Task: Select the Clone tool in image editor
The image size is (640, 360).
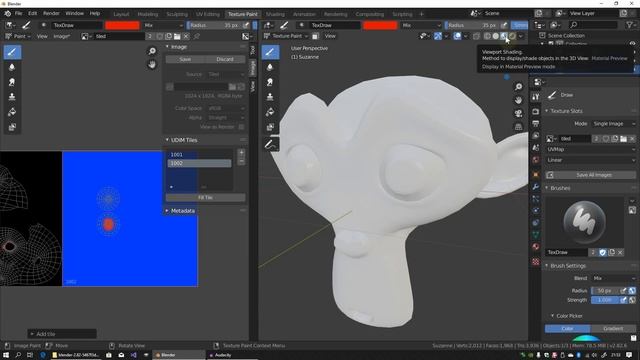Action: coord(12,97)
